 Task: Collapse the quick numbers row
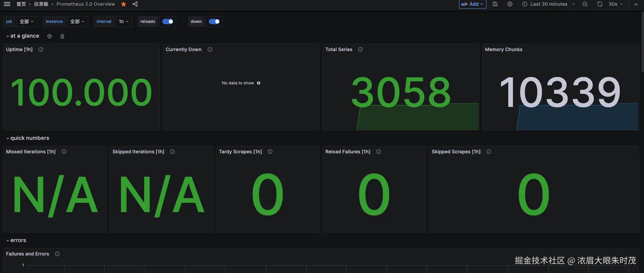[28, 138]
